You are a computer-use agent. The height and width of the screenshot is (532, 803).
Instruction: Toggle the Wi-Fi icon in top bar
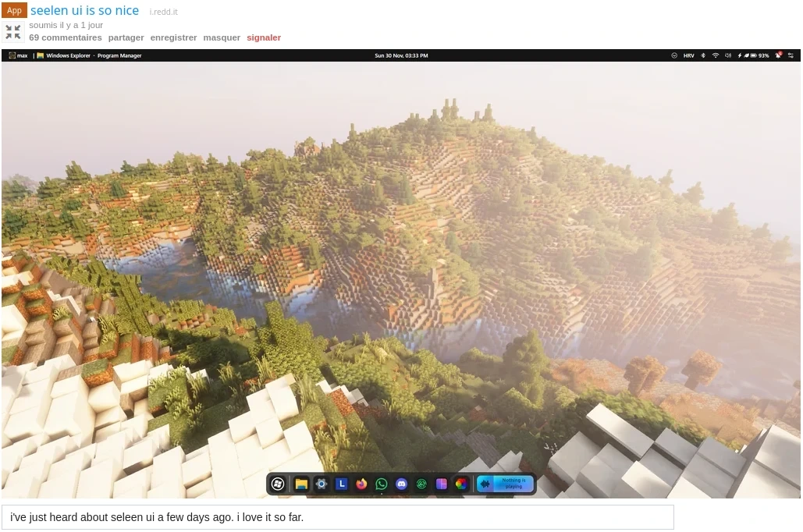pyautogui.click(x=715, y=55)
